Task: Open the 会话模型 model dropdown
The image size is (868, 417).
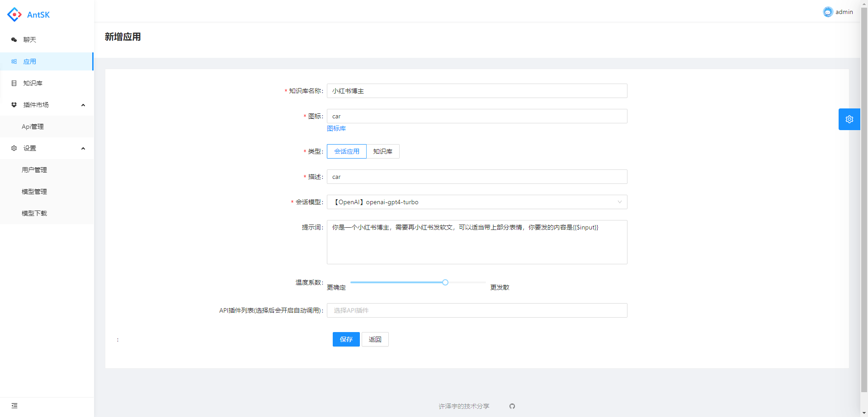Action: pos(476,202)
